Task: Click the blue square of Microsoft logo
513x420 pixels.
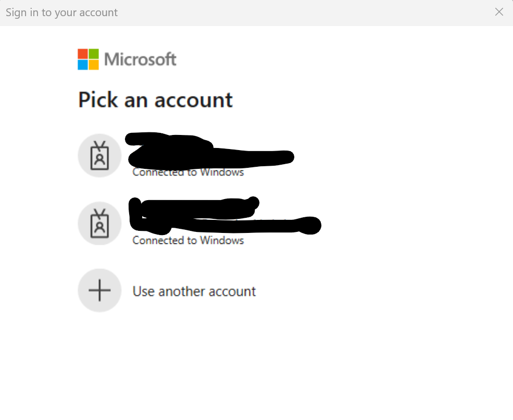Action: pyautogui.click(x=83, y=65)
